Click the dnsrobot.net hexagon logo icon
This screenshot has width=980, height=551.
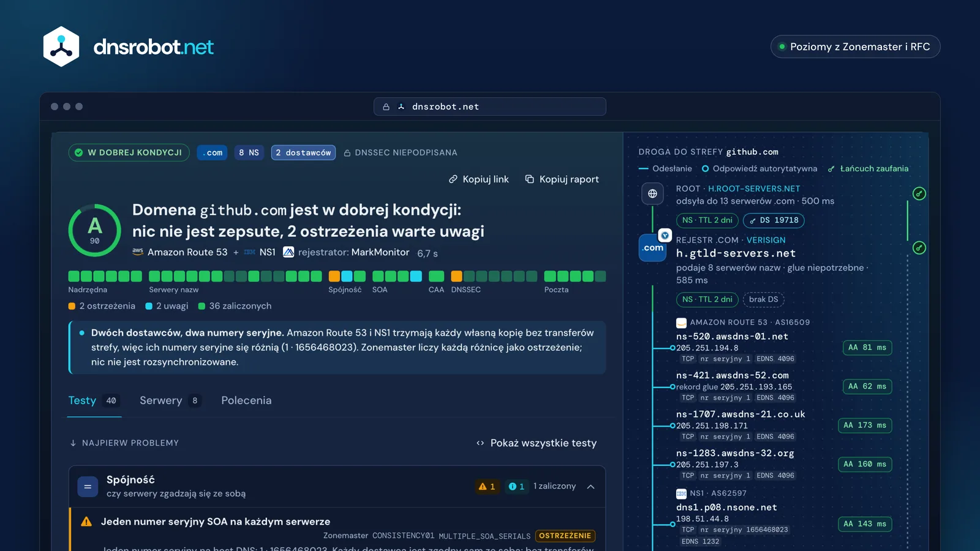(61, 47)
